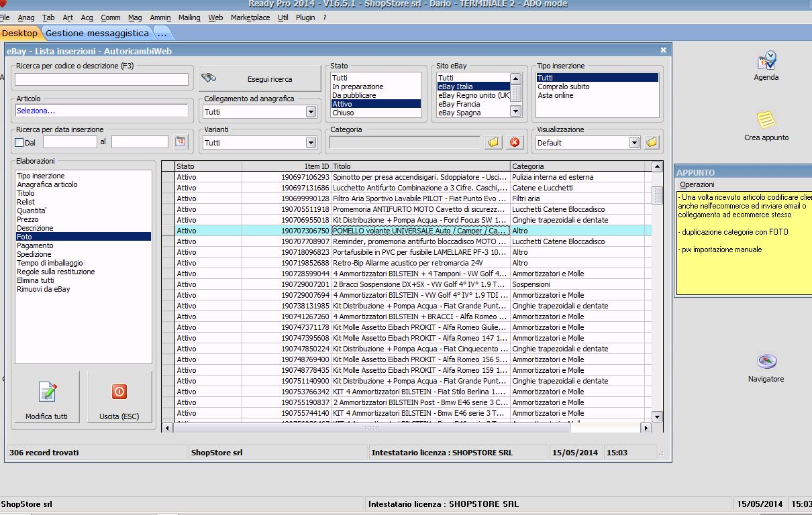Switch to Gestione messaggistica tab
Screen dimensions: 812x515
97,33
